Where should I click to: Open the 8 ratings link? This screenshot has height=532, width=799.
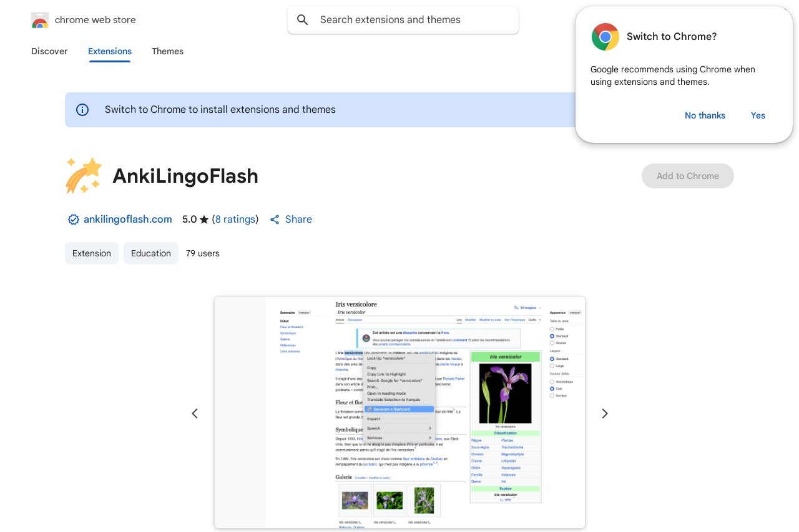click(235, 220)
